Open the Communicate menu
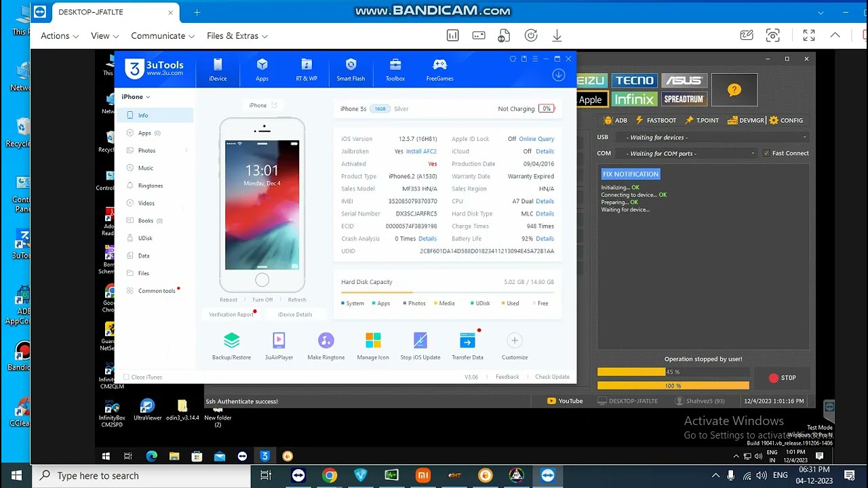The height and width of the screenshot is (488, 868). coord(163,36)
